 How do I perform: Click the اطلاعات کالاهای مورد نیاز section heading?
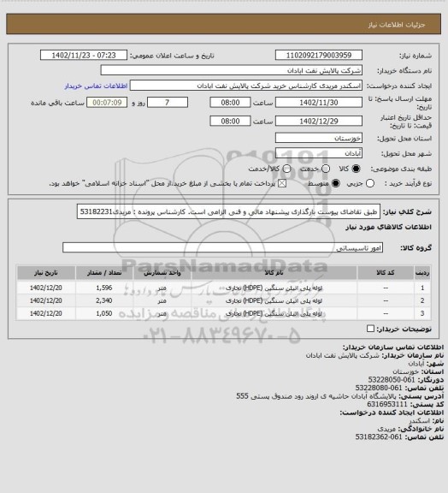[x=388, y=228]
